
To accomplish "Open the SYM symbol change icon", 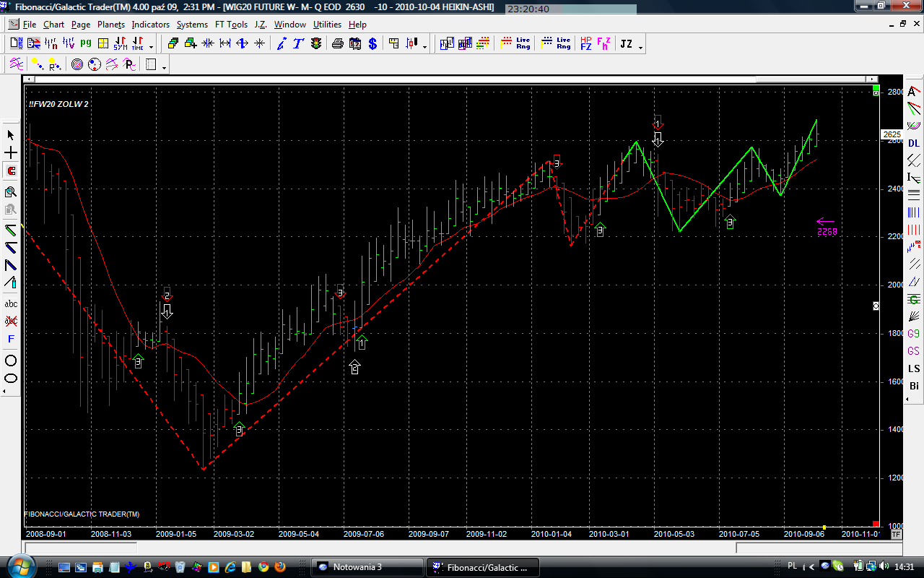I will (x=121, y=44).
